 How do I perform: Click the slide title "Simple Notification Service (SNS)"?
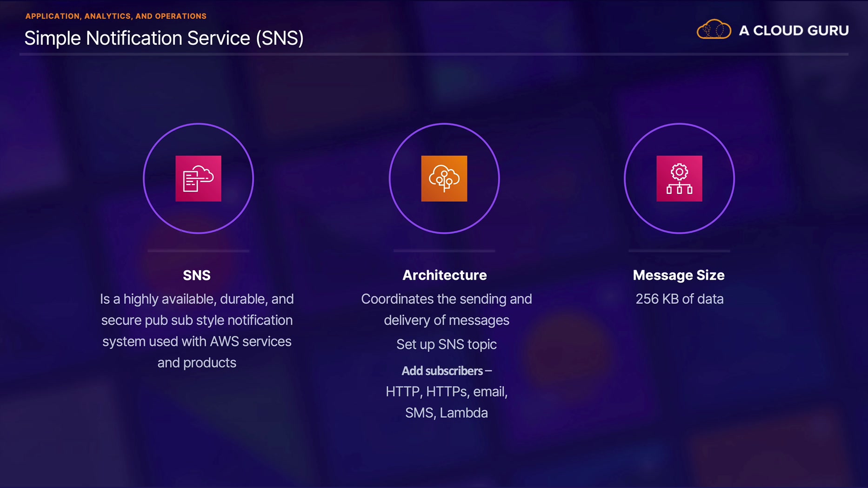click(x=164, y=38)
